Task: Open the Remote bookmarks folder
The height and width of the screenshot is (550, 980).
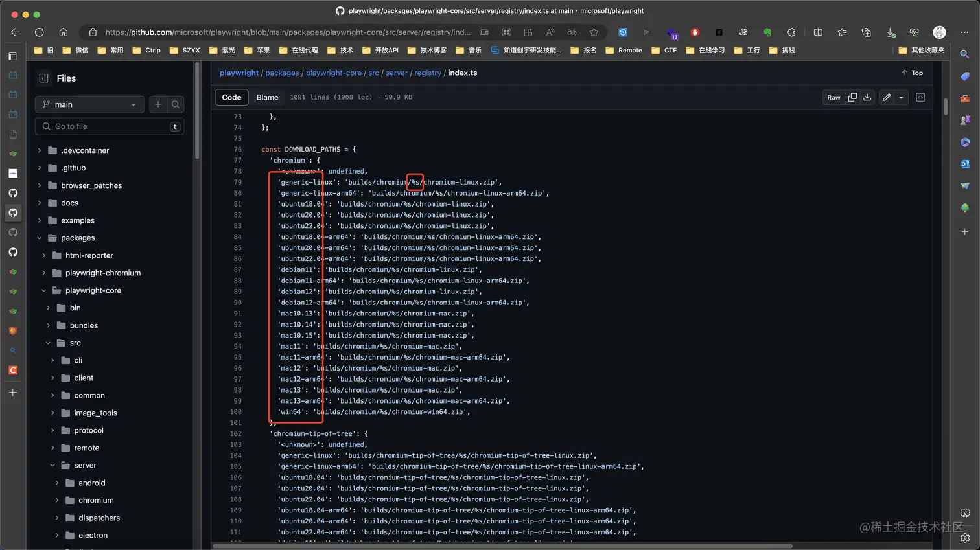Action: tap(624, 50)
